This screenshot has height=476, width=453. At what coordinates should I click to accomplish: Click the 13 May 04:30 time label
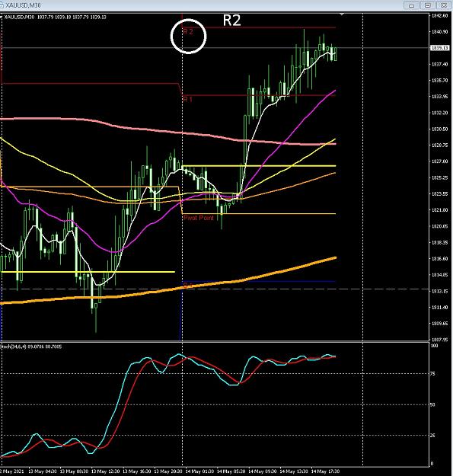(x=42, y=471)
